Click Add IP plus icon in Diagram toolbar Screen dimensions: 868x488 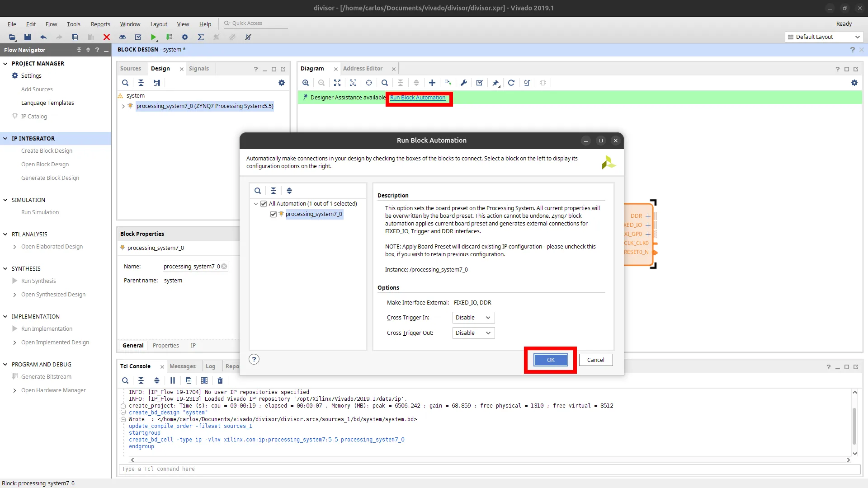[432, 83]
